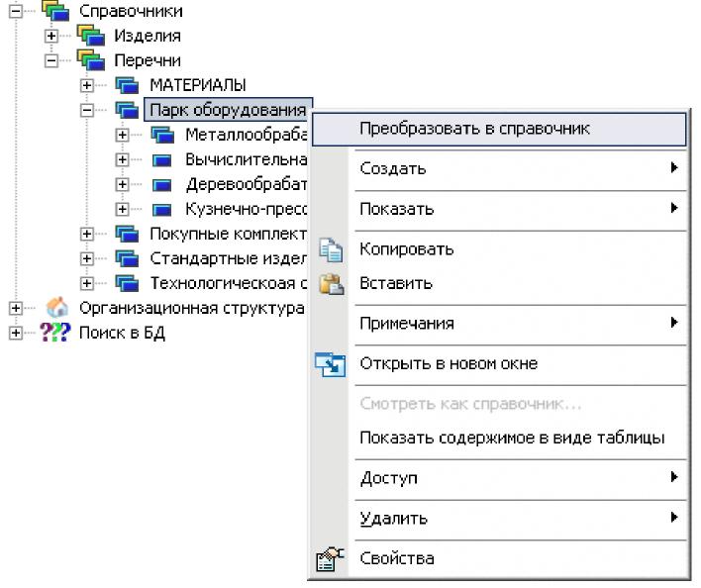Expand the Изделия tree node
The image size is (701, 588).
pos(51,36)
